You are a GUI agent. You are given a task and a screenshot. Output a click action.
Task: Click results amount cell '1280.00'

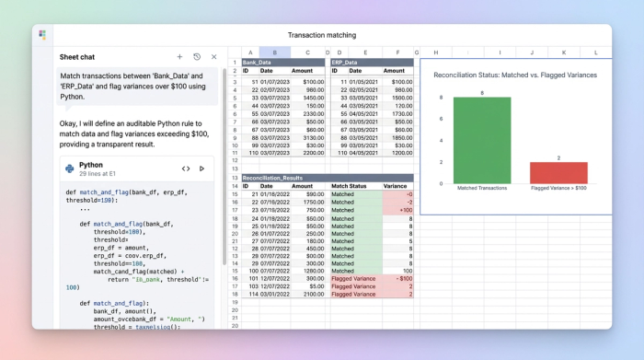(307, 271)
